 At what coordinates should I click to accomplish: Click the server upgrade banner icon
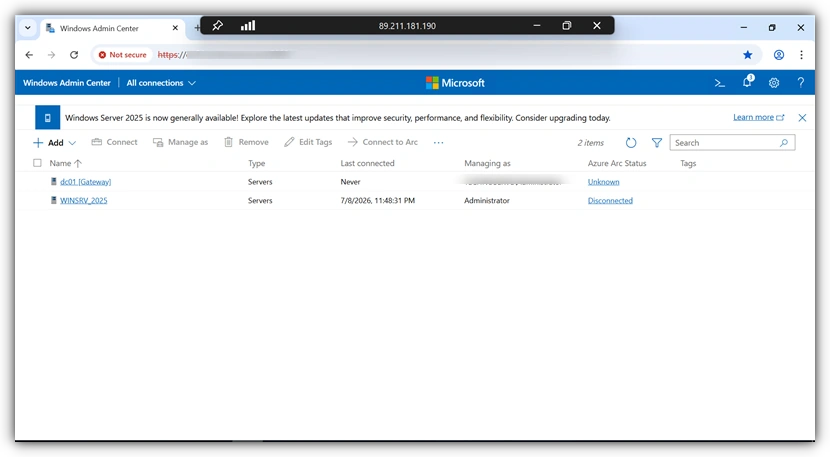pyautogui.click(x=48, y=118)
